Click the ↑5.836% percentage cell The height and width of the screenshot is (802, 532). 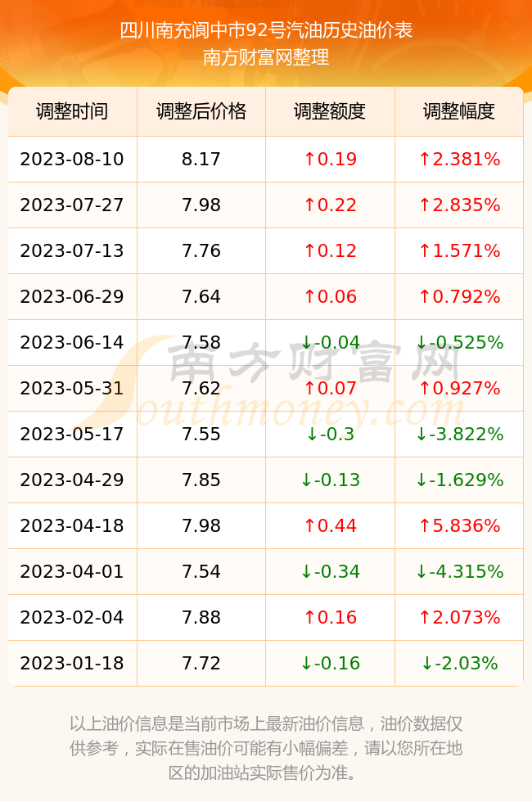(x=459, y=525)
